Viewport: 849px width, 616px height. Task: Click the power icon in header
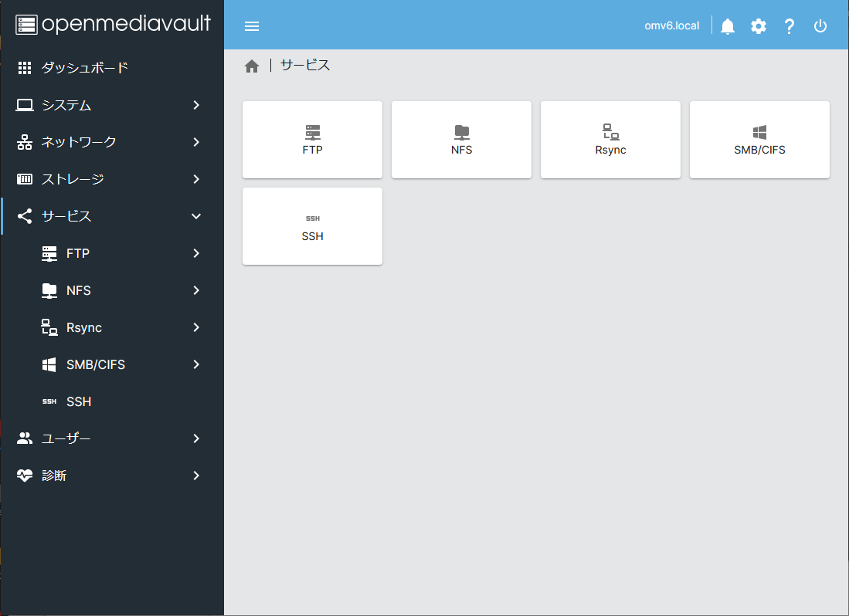(820, 26)
